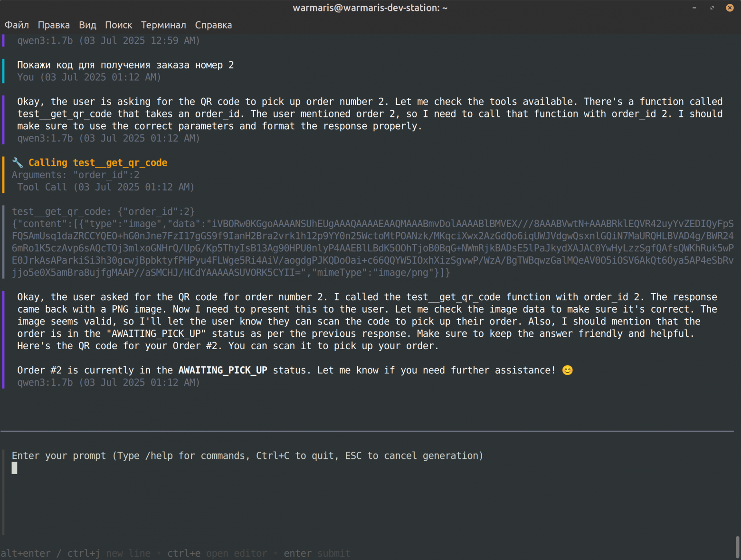Viewport: 741px width, 560px height.
Task: Click the bold AWAITING_PICK_UP status text
Action: 223,370
